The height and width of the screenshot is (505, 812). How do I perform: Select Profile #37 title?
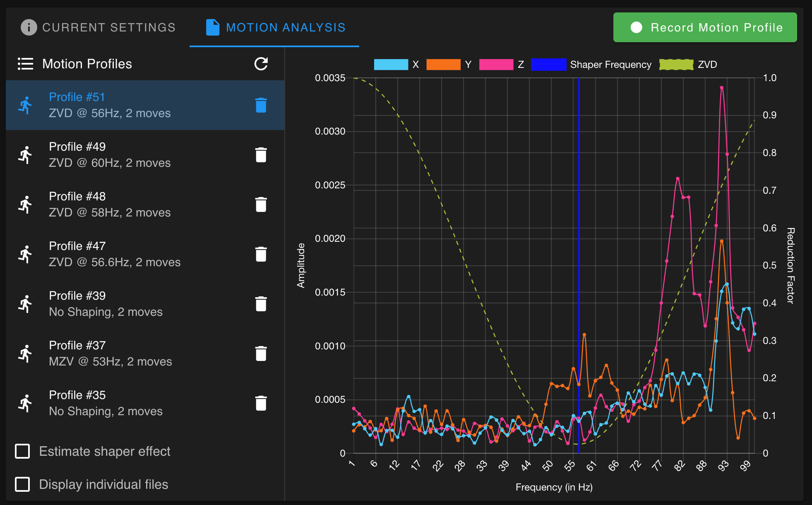[x=77, y=345]
